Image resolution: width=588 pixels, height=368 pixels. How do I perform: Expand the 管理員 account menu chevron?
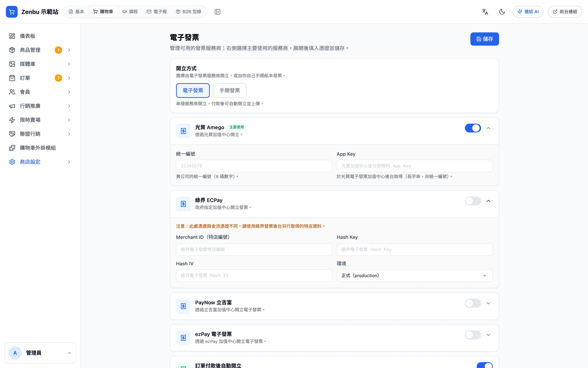click(69, 353)
